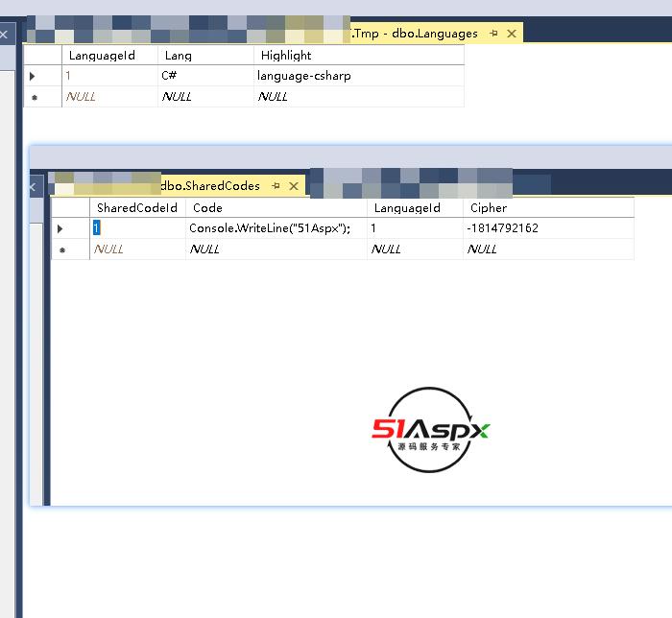Switch to the dbo.SharedCodes tab
The height and width of the screenshot is (618, 672).
(210, 185)
